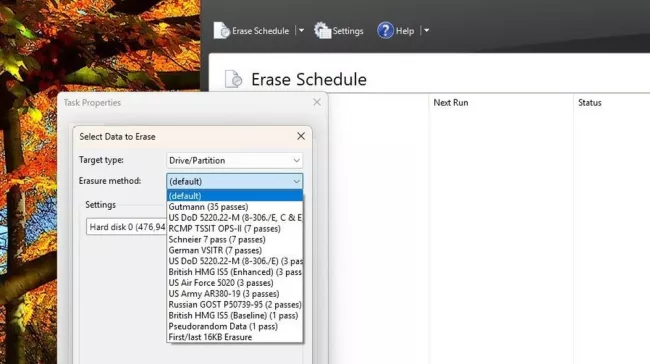Pick RCMP TSSIT OPS-II (7 passes)
The height and width of the screenshot is (364, 650).
click(x=235, y=228)
